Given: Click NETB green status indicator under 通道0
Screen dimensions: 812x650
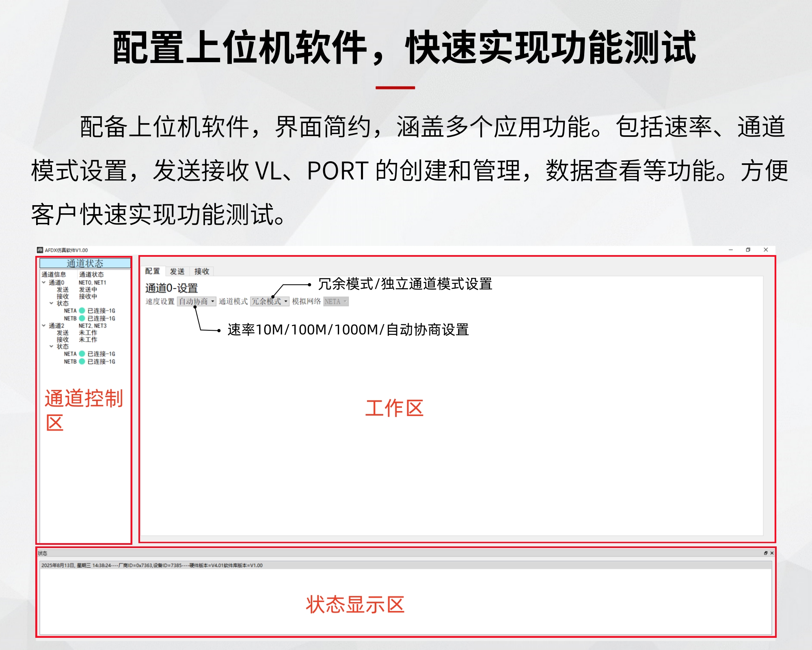Looking at the screenshot, I should tap(82, 318).
